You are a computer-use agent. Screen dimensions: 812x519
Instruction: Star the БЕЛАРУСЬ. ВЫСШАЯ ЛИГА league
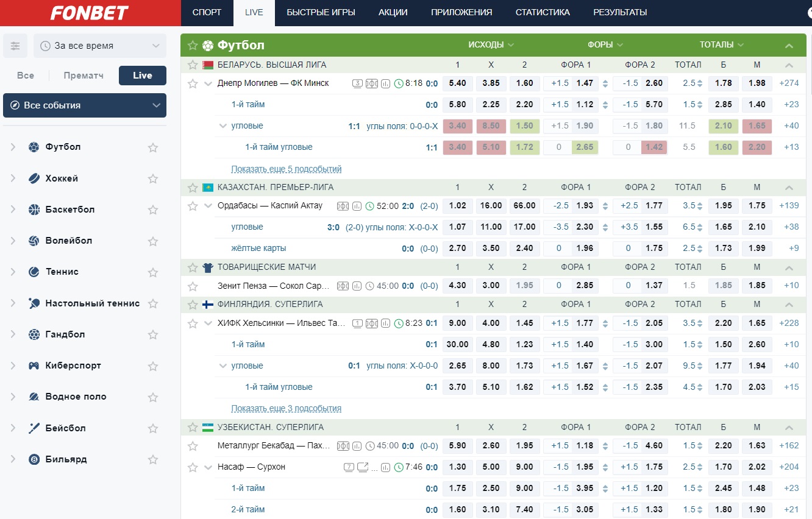tap(193, 65)
